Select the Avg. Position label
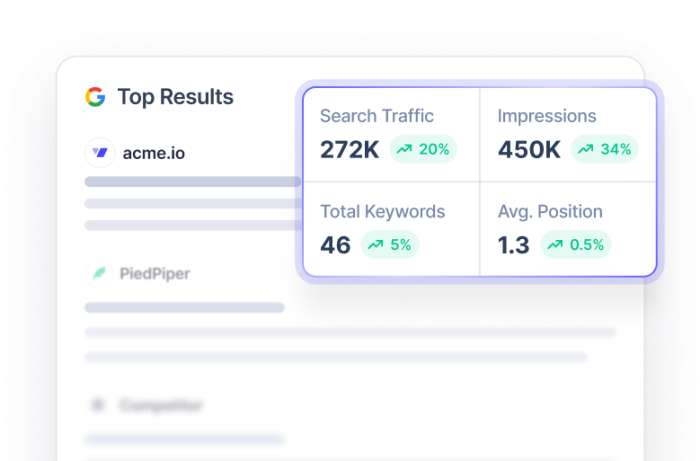Image resolution: width=700 pixels, height=461 pixels. (x=550, y=211)
